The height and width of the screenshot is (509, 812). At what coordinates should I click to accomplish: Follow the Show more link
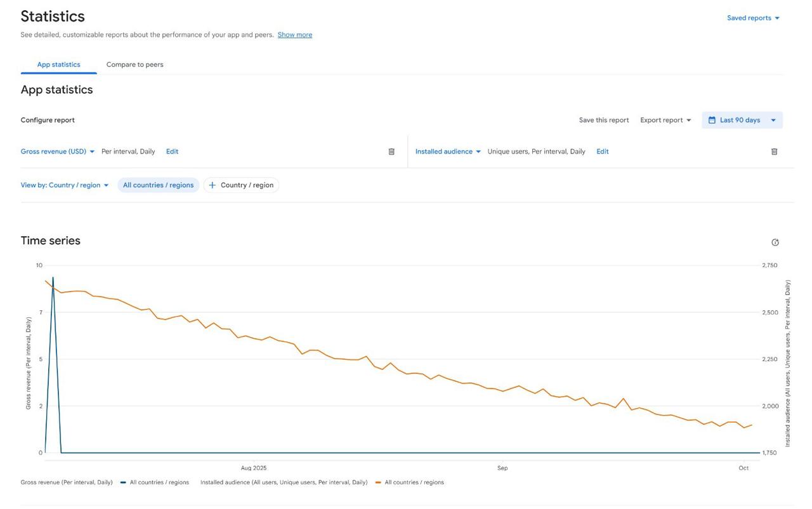coord(294,35)
